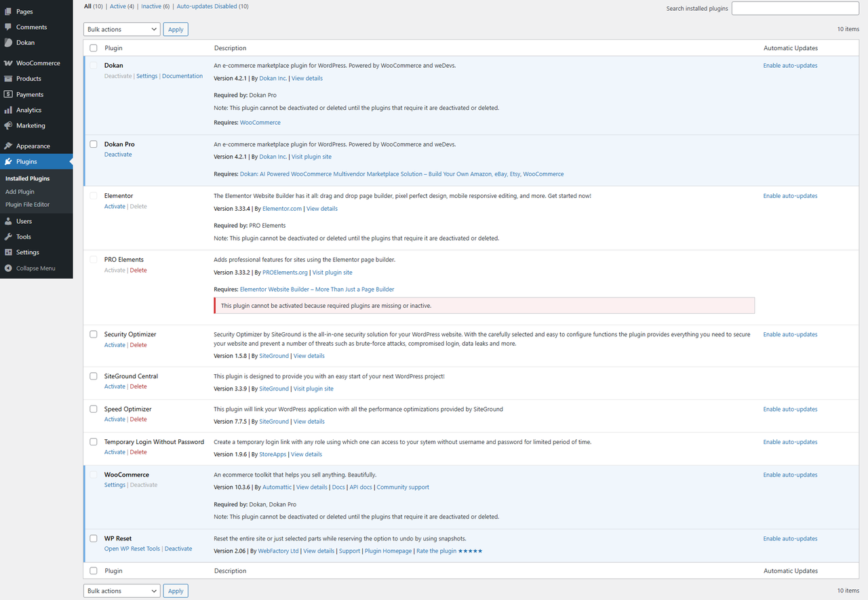The width and height of the screenshot is (868, 600).
Task: Click the bottom Apply button
Action: point(176,591)
